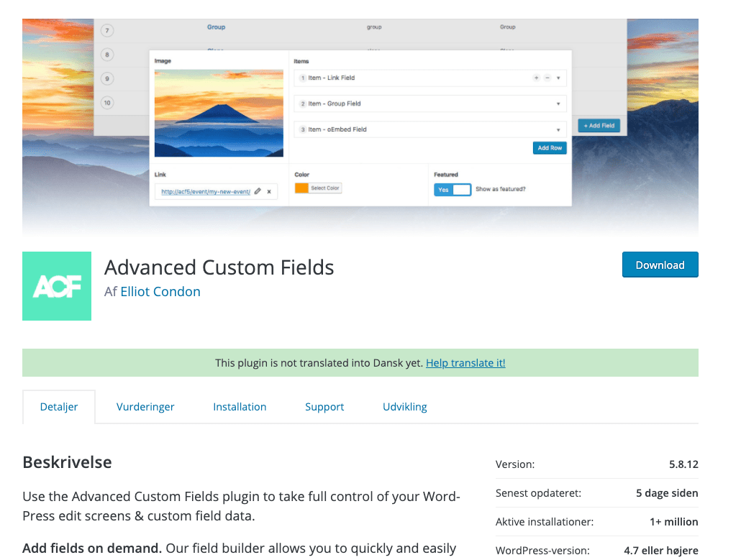The height and width of the screenshot is (560, 741).
Task: Click the row number 10 circle
Action: pyautogui.click(x=107, y=103)
